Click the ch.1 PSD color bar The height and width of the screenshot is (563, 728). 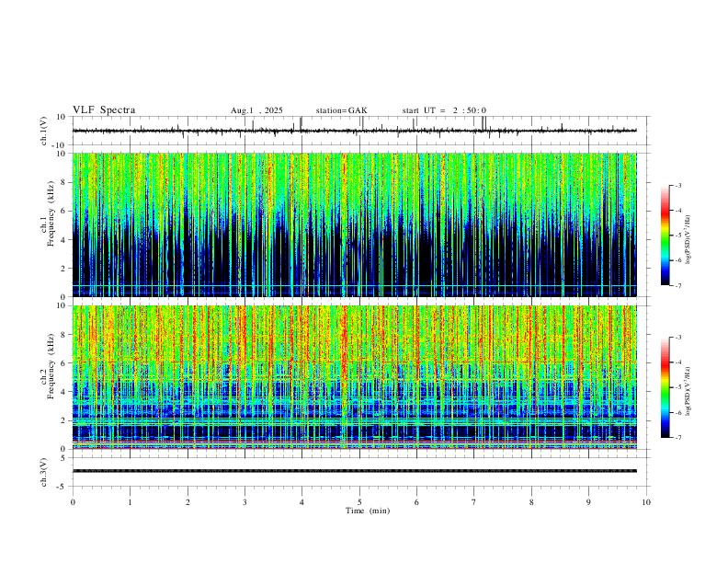(665, 236)
